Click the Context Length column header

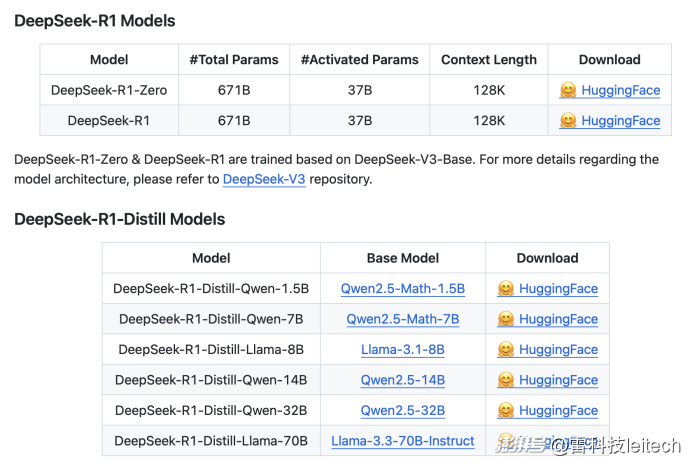pyautogui.click(x=488, y=60)
